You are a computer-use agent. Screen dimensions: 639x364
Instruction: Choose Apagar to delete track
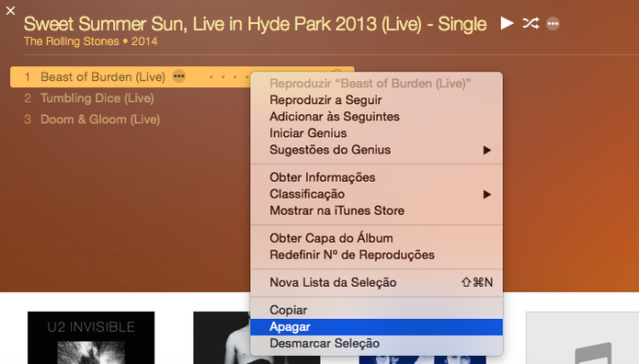coord(376,327)
